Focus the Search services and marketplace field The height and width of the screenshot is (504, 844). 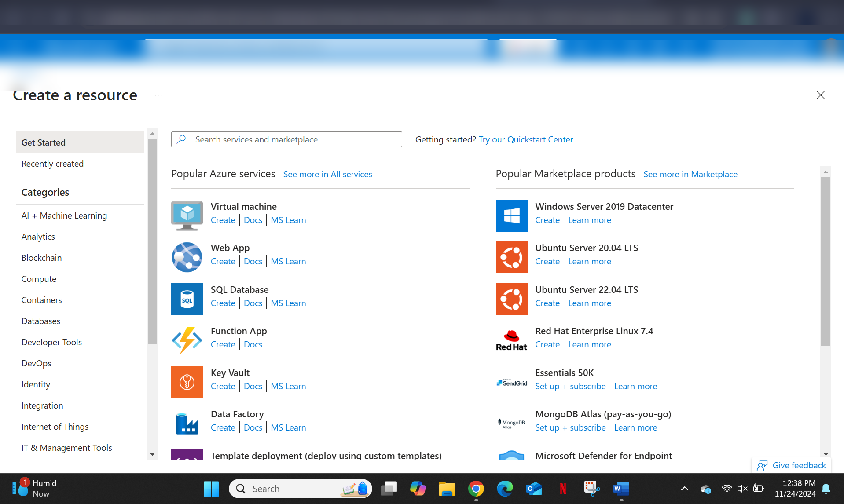click(x=286, y=139)
